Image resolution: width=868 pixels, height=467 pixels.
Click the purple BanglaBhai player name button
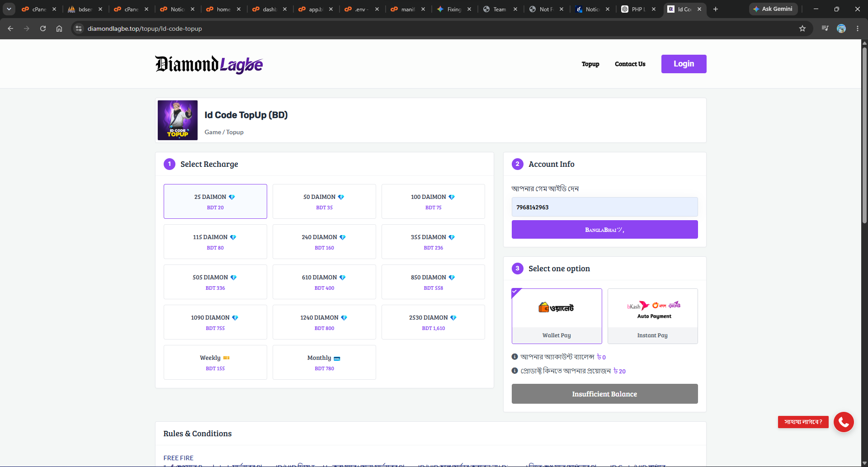(x=604, y=230)
